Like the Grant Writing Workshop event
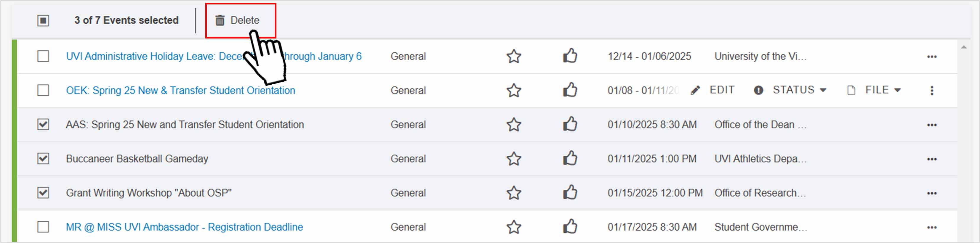 [x=569, y=193]
